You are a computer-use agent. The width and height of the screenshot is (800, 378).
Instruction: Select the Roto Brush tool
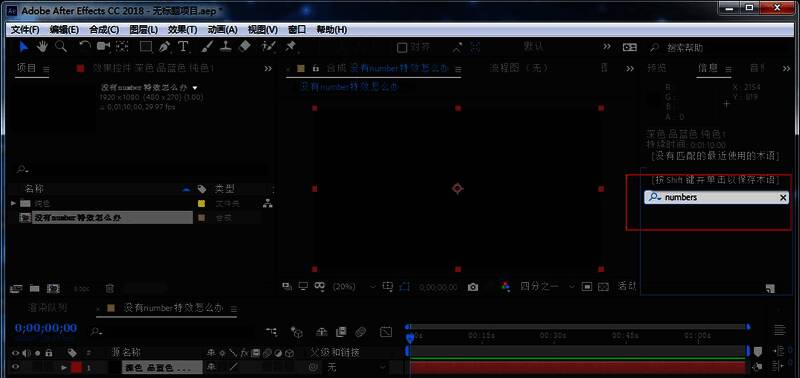(x=268, y=47)
